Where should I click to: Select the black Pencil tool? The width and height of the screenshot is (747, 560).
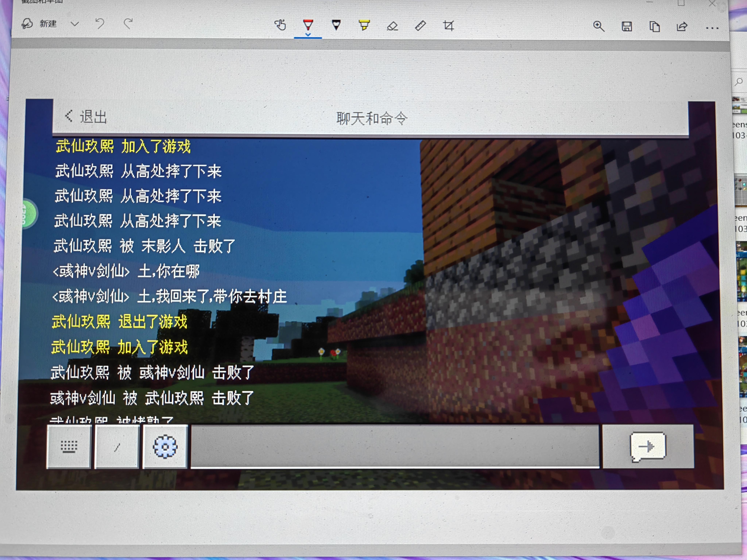pos(336,25)
